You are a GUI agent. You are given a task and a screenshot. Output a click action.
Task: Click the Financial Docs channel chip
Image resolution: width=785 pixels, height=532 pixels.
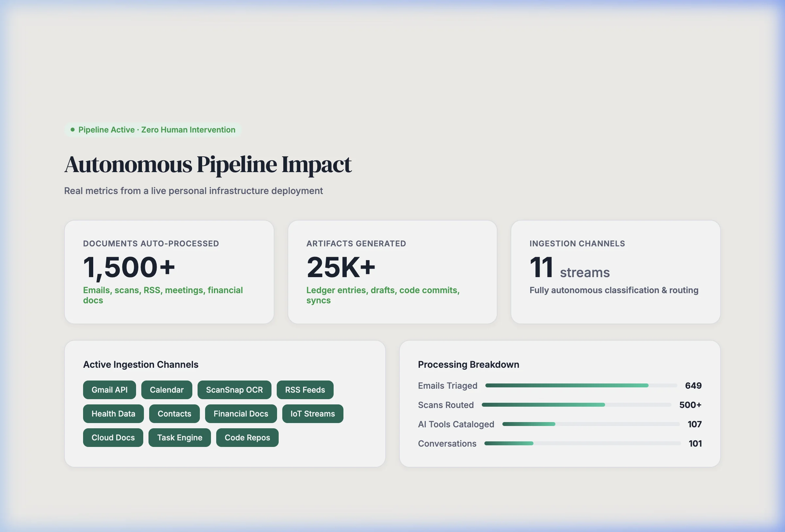(240, 414)
